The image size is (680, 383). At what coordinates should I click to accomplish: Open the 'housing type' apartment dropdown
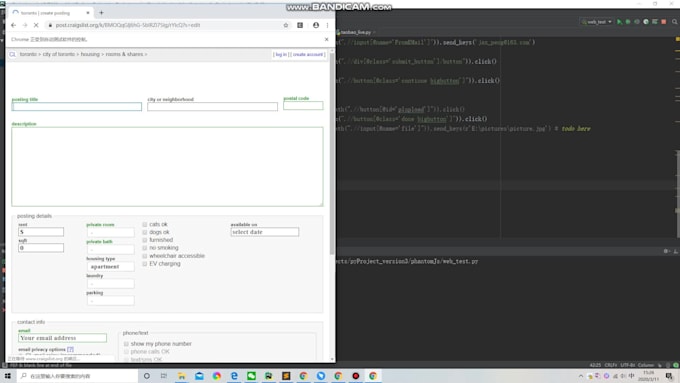[111, 267]
